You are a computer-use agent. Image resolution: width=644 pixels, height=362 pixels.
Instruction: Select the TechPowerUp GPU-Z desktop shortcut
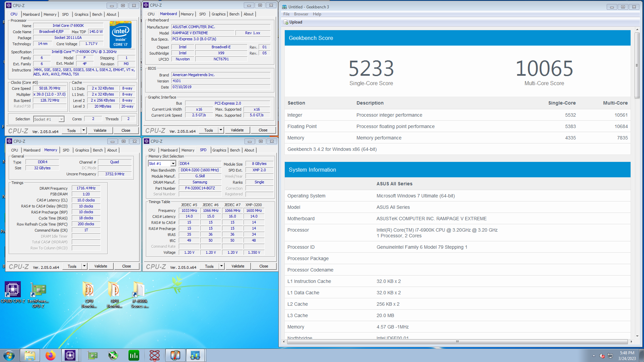pos(38,295)
